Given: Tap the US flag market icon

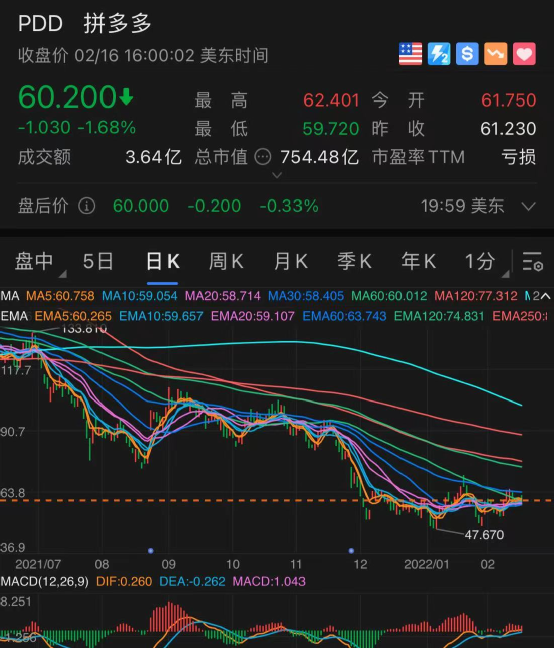Looking at the screenshot, I should [x=410, y=54].
